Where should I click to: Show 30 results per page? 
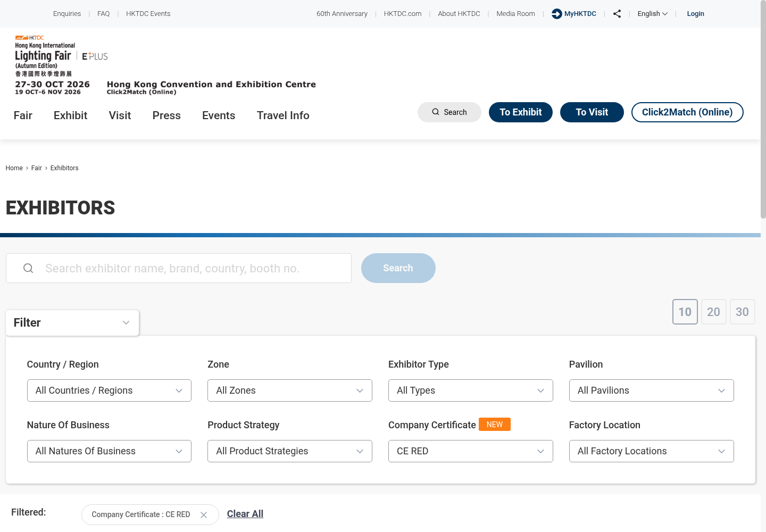tap(743, 312)
